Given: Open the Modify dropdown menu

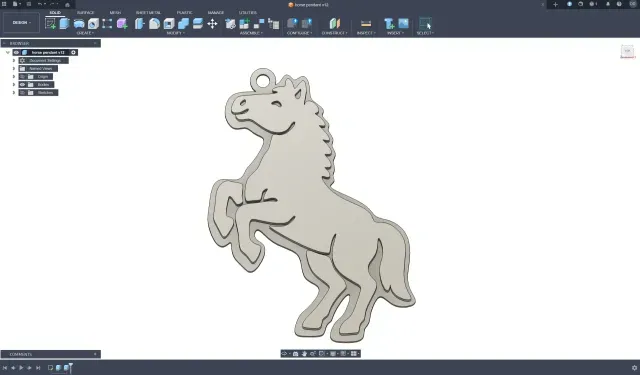Looking at the screenshot, I should click(176, 33).
